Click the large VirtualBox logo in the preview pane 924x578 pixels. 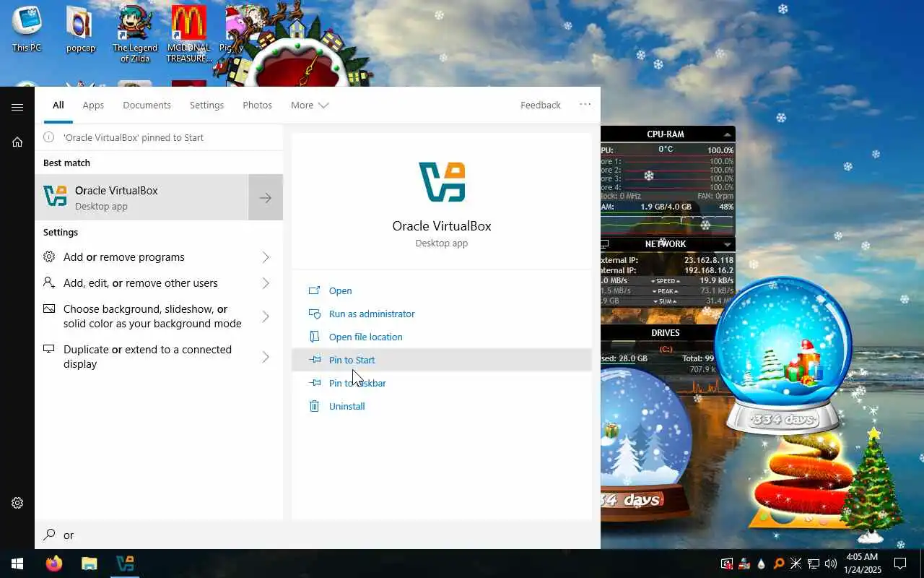[x=442, y=181]
